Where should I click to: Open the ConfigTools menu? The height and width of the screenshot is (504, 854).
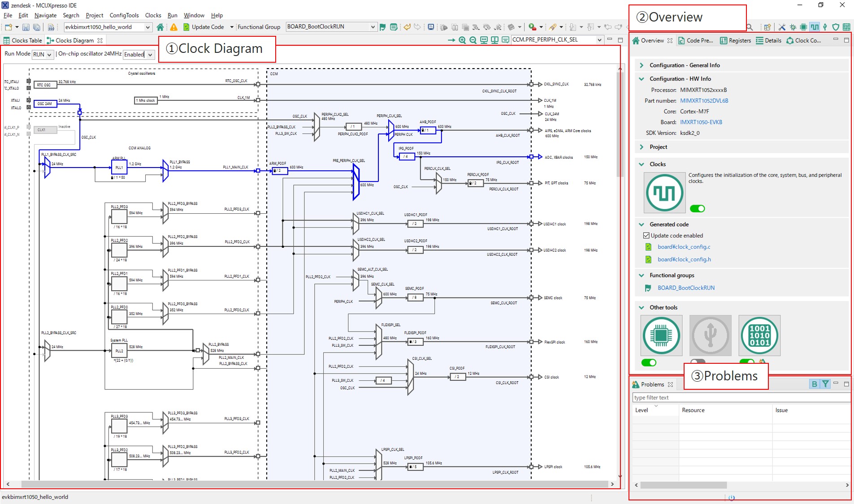click(x=124, y=15)
